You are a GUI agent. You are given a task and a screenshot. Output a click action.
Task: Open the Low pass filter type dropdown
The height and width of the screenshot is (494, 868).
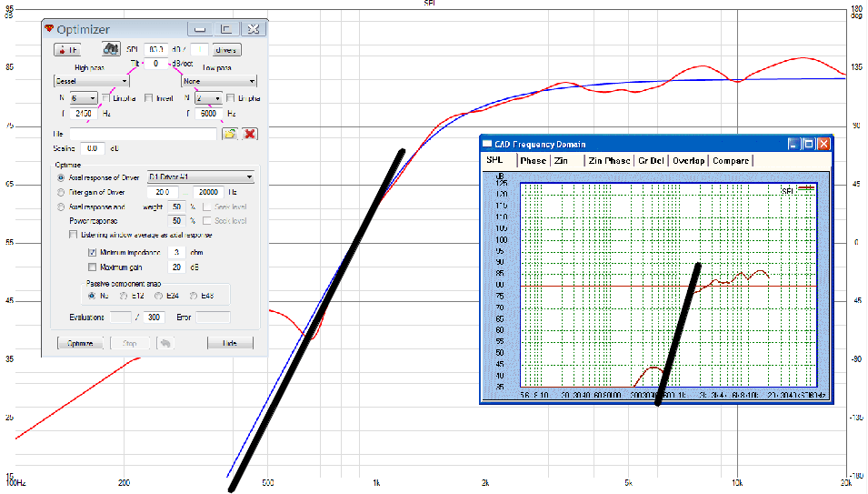(x=219, y=81)
